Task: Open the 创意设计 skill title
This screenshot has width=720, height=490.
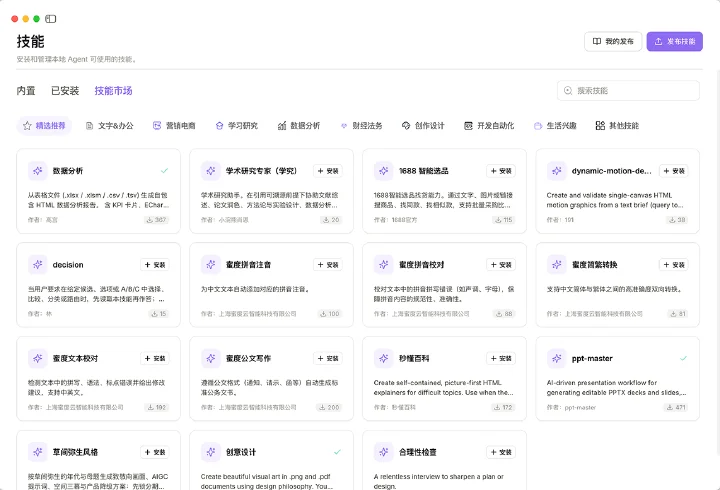Action: (241, 452)
